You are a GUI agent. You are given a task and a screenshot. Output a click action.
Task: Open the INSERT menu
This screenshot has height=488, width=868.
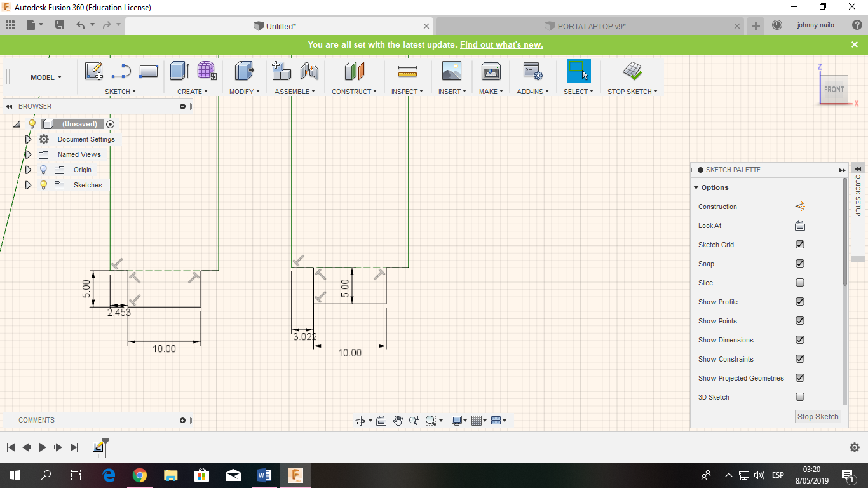(x=452, y=91)
